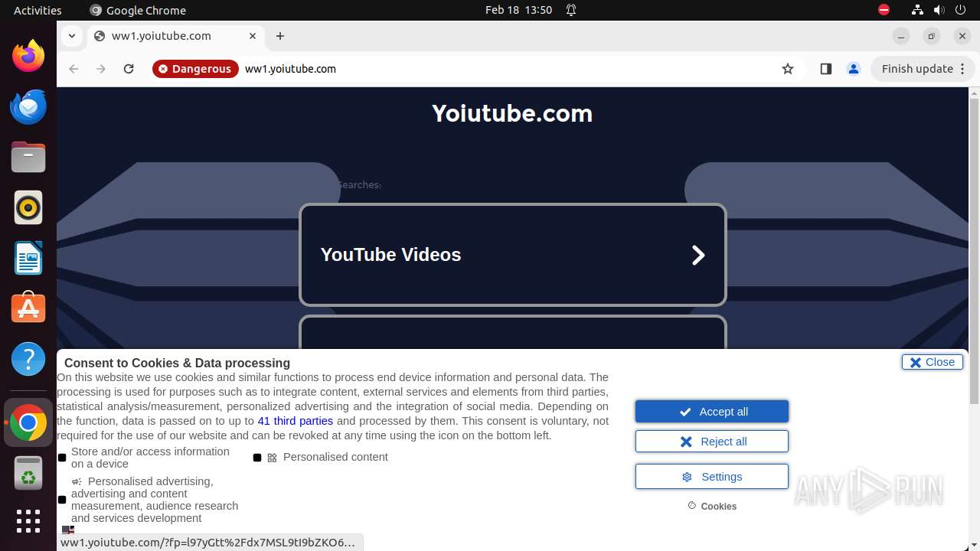Switch to the ww1.yoiutube.com tab
Screen dimensions: 980x551
(x=175, y=36)
